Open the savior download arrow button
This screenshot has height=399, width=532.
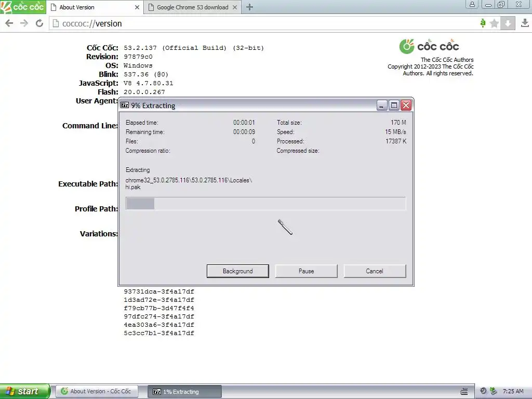(508, 23)
